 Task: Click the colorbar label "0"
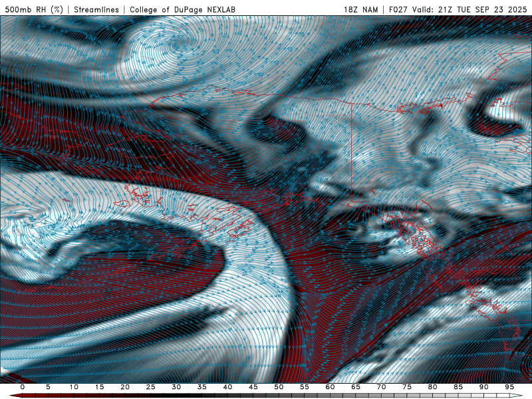(23, 387)
